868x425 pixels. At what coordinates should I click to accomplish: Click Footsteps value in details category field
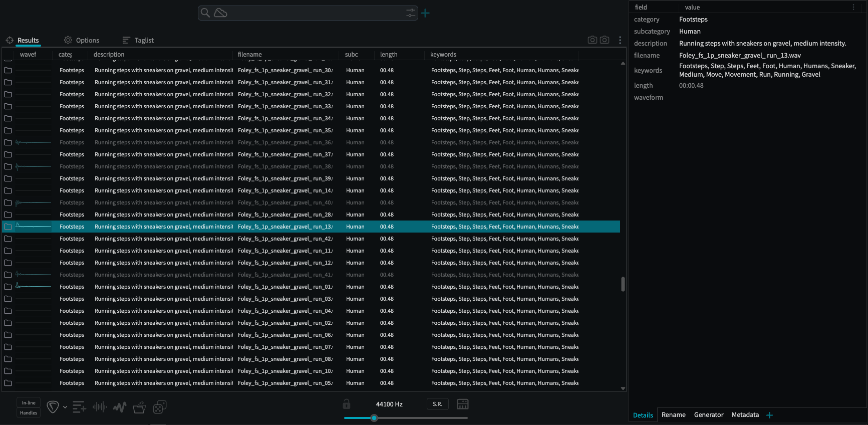(693, 19)
